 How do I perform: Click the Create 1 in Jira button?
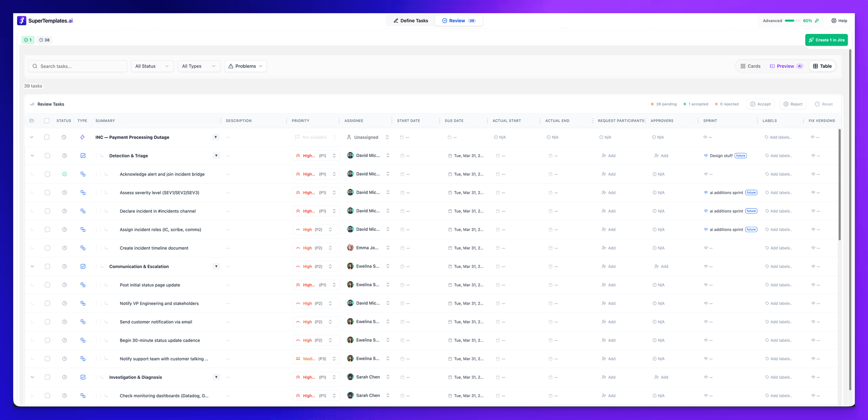826,40
